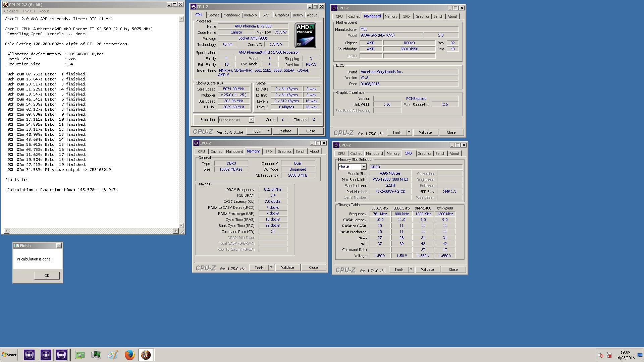
Task: Click the title icon of CPU-Z Mainboard window
Action: tap(334, 8)
